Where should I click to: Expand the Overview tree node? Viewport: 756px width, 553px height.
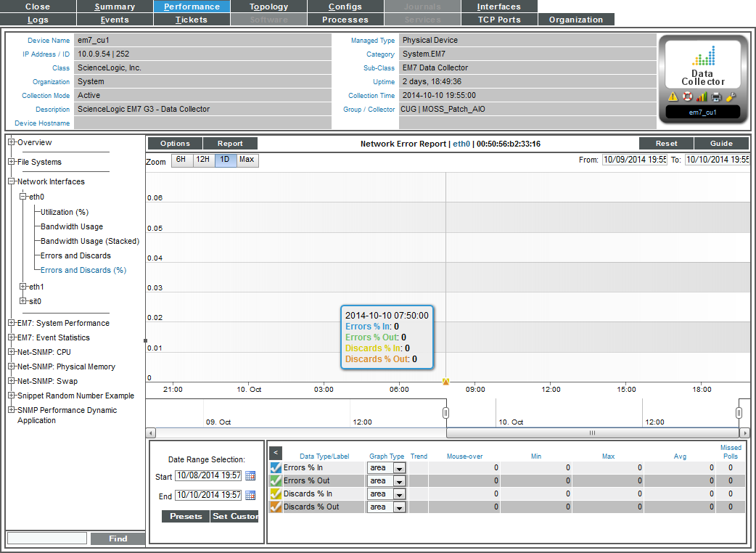click(12, 142)
